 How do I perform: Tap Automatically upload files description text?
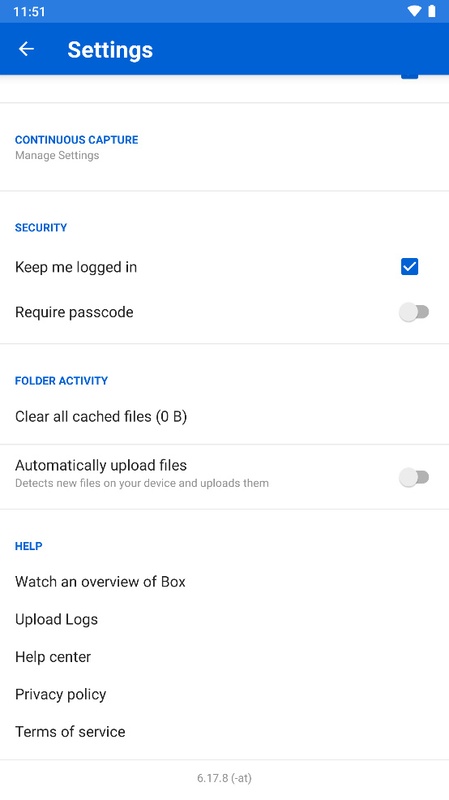142,483
